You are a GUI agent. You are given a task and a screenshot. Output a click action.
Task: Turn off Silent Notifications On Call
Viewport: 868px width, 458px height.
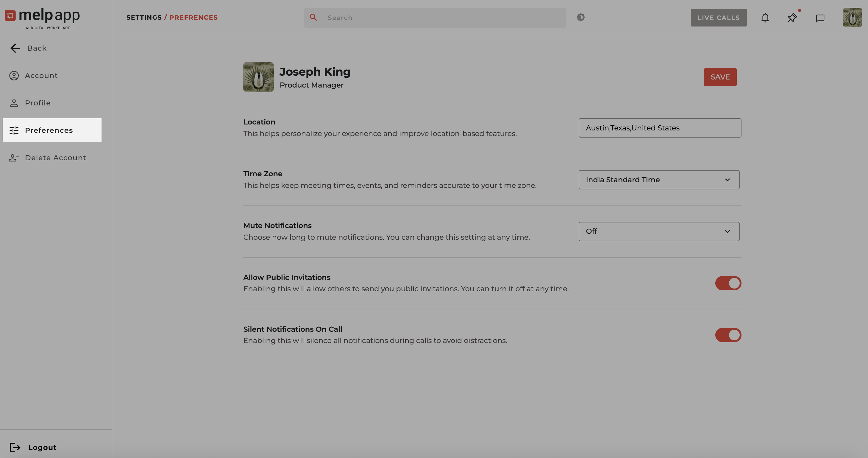pyautogui.click(x=728, y=335)
